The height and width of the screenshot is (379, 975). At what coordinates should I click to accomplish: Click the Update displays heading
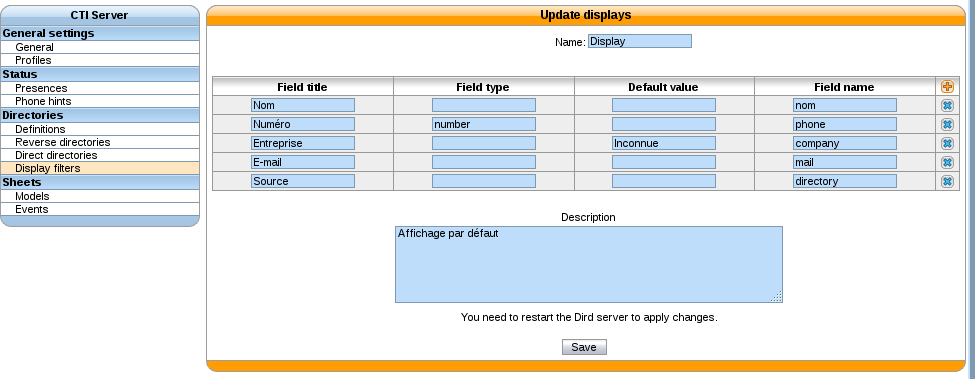(585, 15)
